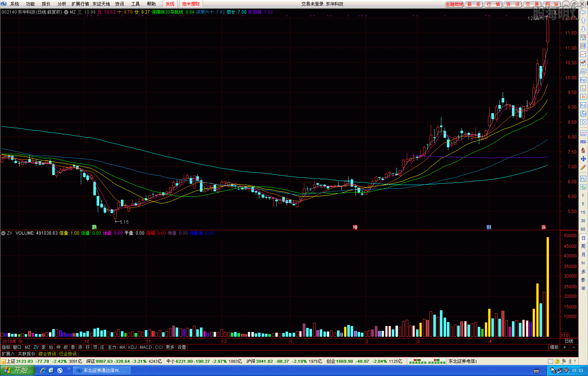The height and width of the screenshot is (376, 588).
Task: Open the 更多 indicators list
Action: [170, 347]
